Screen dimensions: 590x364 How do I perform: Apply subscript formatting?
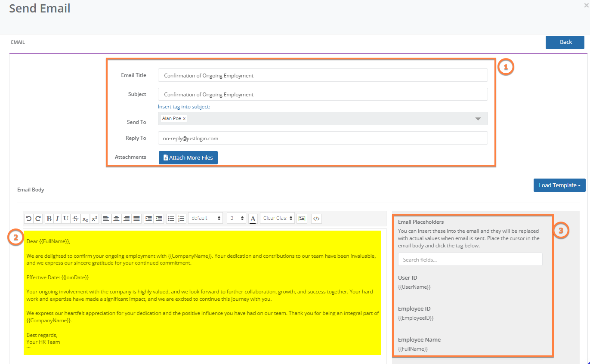pos(85,219)
